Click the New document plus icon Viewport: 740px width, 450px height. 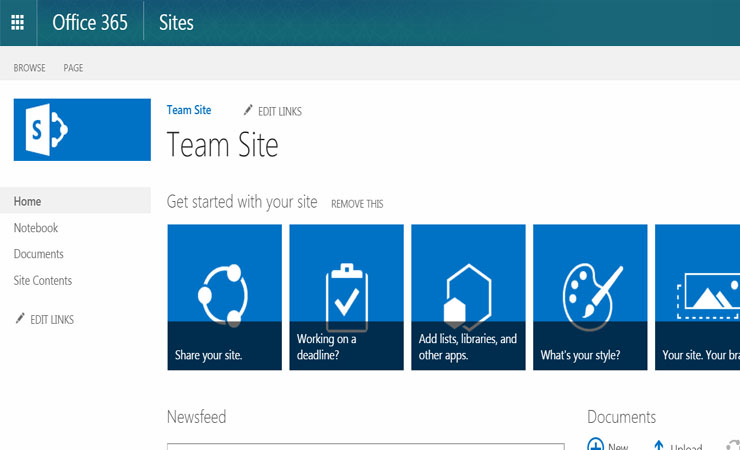(596, 445)
